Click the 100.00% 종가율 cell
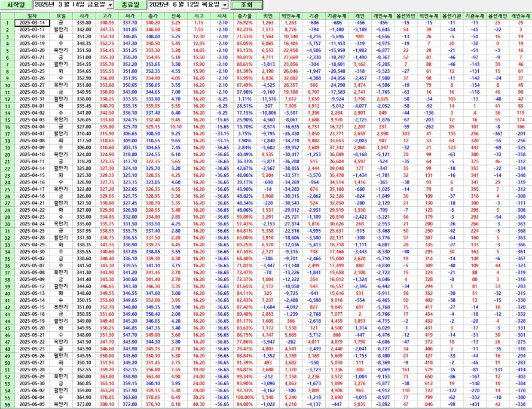This screenshot has width=532, height=409. pos(244,398)
